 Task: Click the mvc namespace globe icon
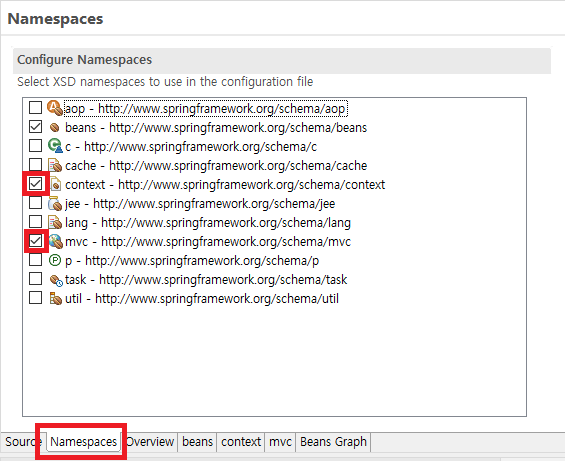(x=55, y=241)
